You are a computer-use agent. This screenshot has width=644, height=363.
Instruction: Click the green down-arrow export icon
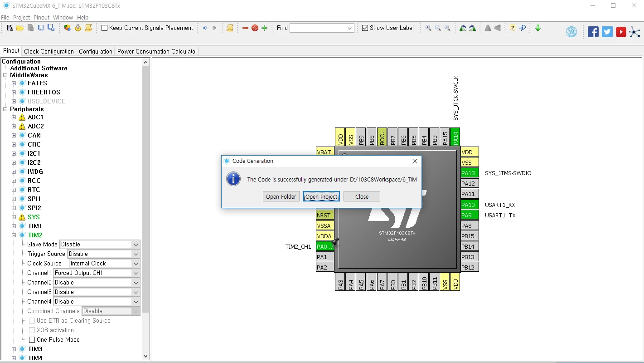click(538, 28)
